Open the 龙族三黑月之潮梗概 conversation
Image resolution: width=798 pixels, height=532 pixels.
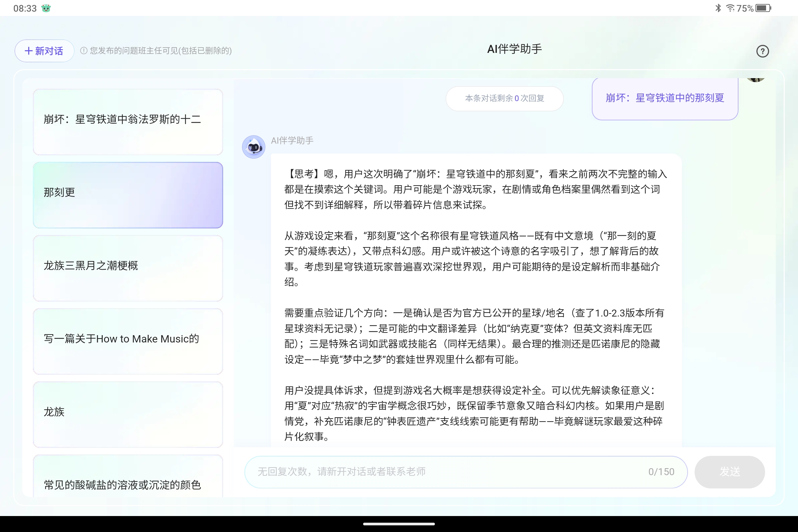pyautogui.click(x=128, y=268)
